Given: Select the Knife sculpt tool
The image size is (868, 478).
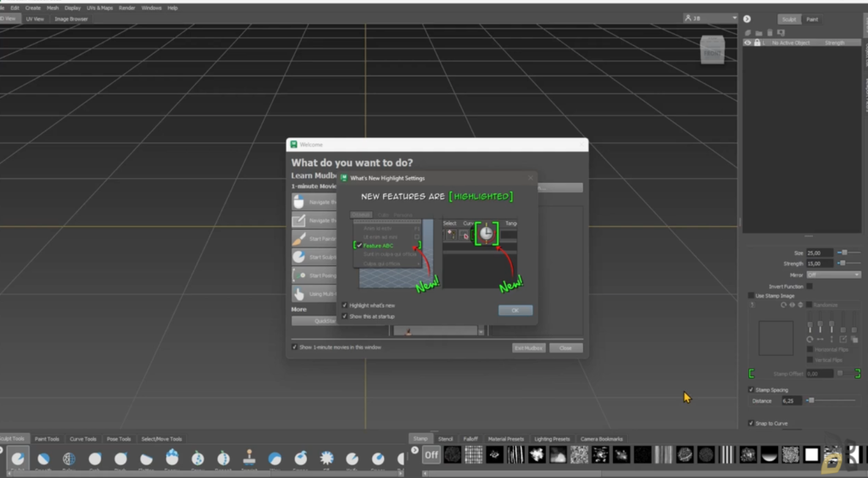Looking at the screenshot, I should tap(352, 458).
